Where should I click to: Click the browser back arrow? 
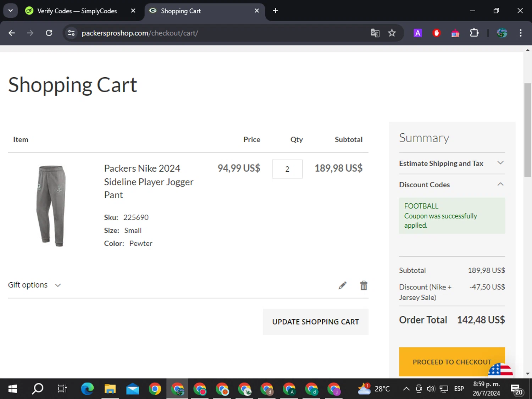pyautogui.click(x=12, y=33)
